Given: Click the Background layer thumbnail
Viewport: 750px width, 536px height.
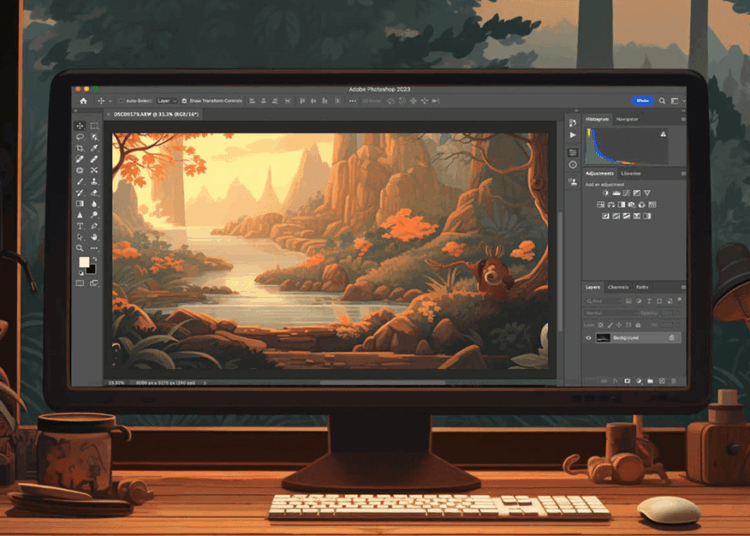Looking at the screenshot, I should click(603, 338).
